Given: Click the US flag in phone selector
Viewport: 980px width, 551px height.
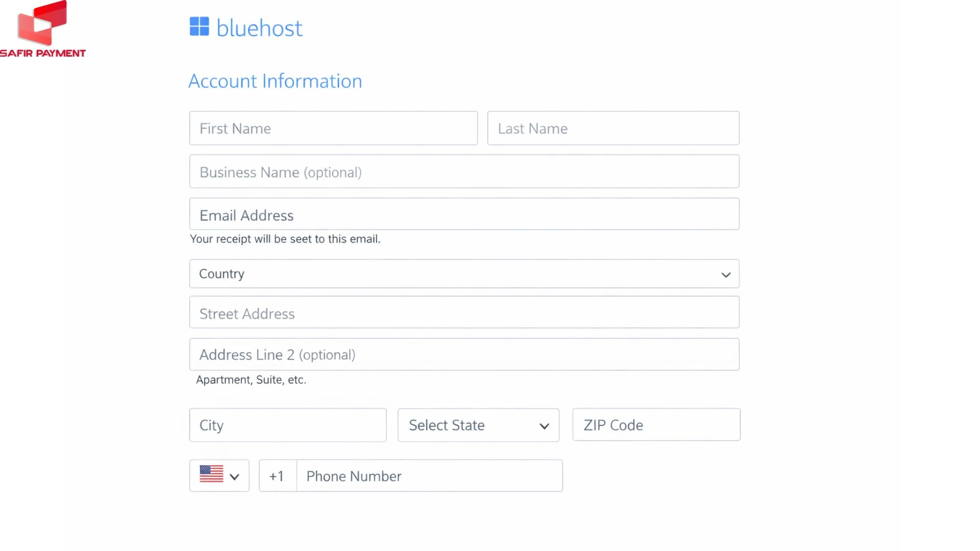Looking at the screenshot, I should coord(210,474).
